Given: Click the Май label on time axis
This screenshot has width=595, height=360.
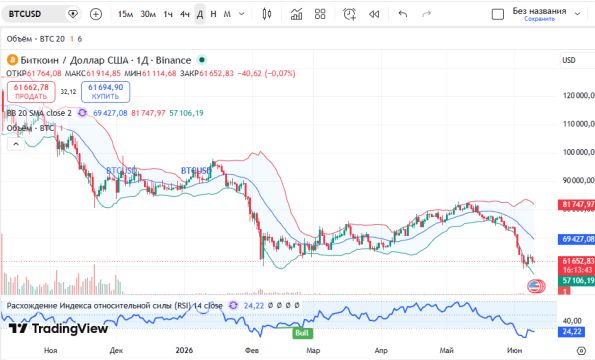Looking at the screenshot, I should pos(446,350).
